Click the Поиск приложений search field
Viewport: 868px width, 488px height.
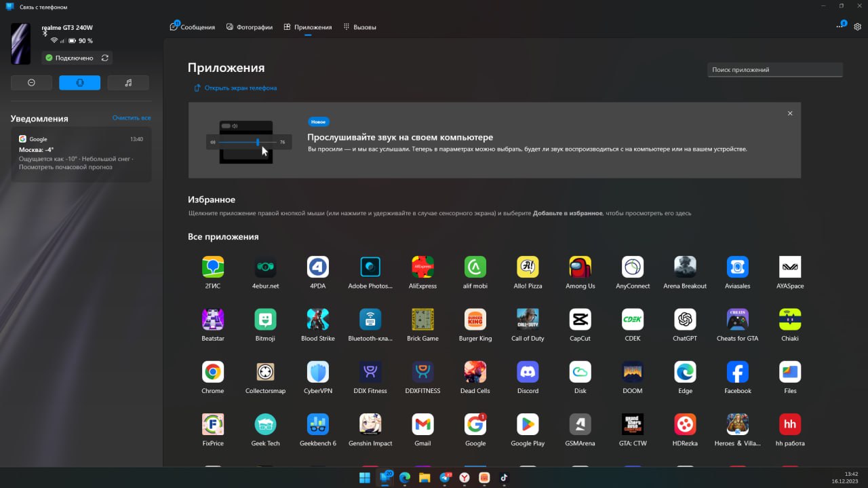[x=774, y=70]
